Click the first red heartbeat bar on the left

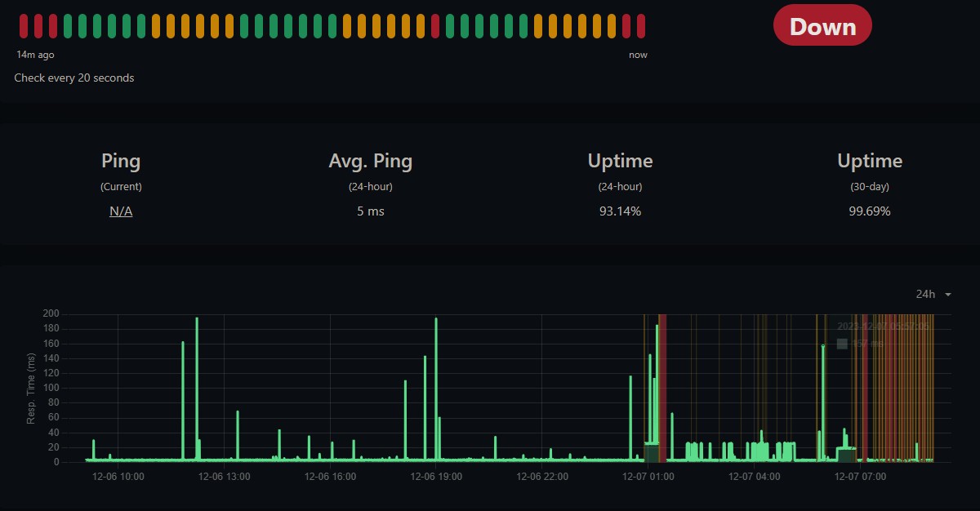click(24, 26)
